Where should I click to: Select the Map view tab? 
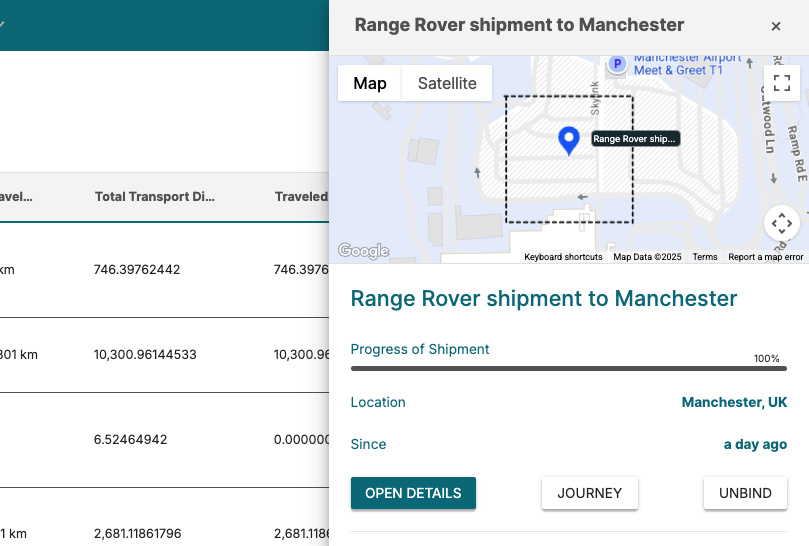pos(370,84)
